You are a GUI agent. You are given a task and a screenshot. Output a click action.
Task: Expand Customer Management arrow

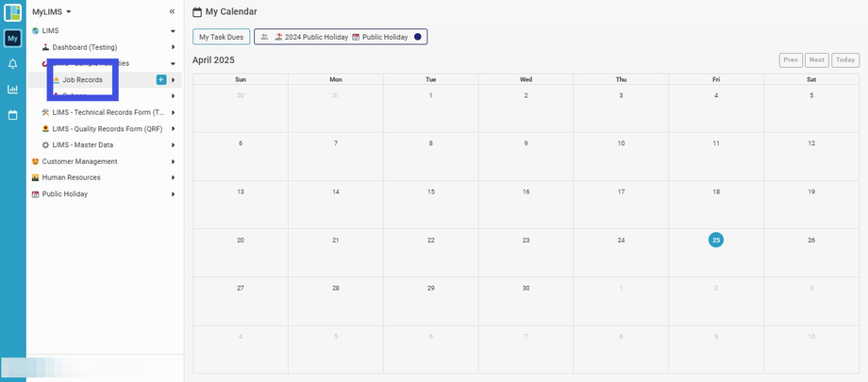(x=173, y=161)
